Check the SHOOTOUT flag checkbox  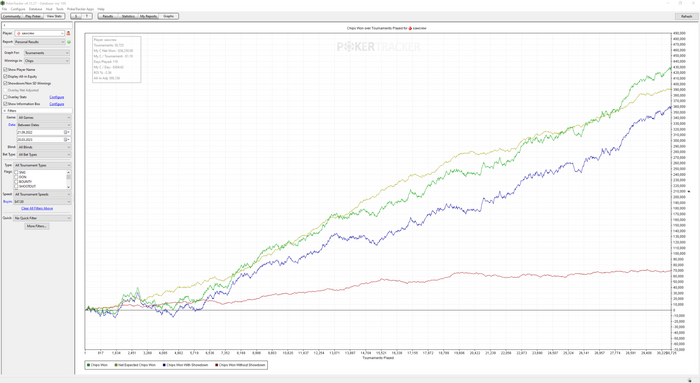pyautogui.click(x=17, y=186)
